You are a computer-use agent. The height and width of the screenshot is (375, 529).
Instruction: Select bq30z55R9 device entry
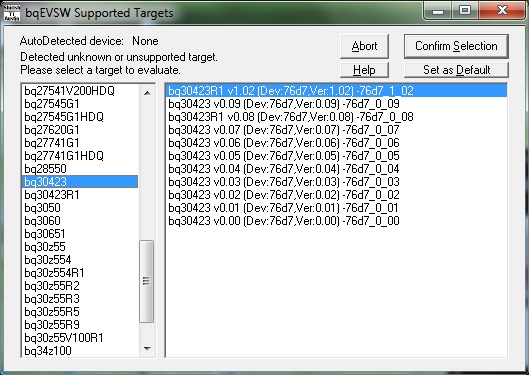click(x=80, y=325)
